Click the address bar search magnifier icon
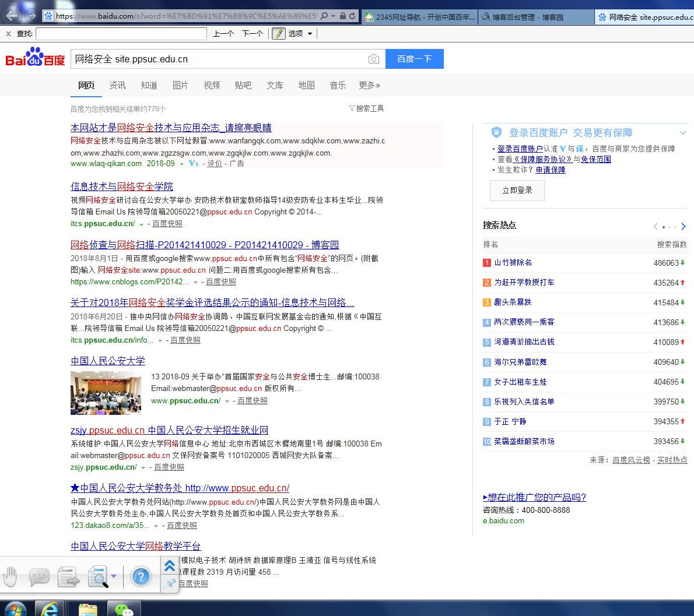The height and width of the screenshot is (616, 694). [x=324, y=16]
